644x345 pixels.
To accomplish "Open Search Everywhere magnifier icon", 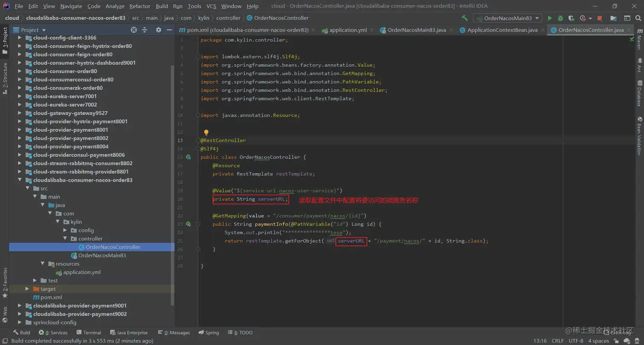I will coord(638,18).
